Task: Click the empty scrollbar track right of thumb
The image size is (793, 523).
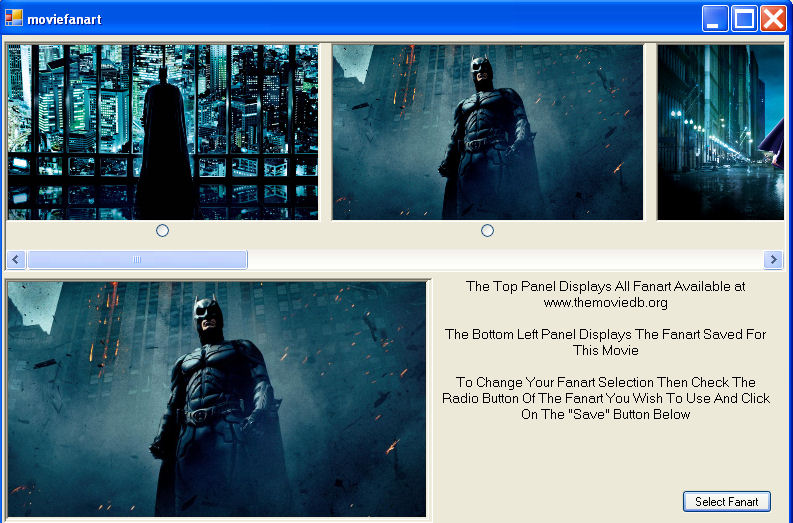Action: point(505,259)
